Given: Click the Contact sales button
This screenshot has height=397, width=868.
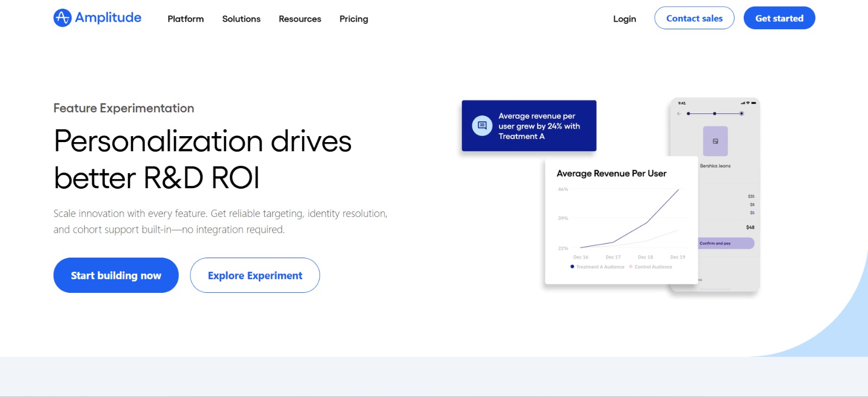Looking at the screenshot, I should [x=694, y=18].
